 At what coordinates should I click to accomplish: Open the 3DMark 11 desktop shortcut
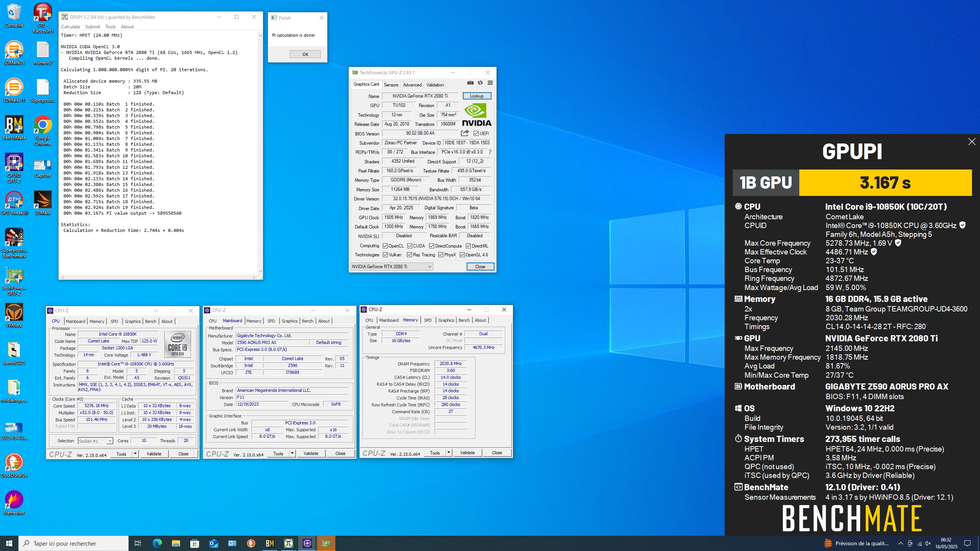click(x=14, y=90)
